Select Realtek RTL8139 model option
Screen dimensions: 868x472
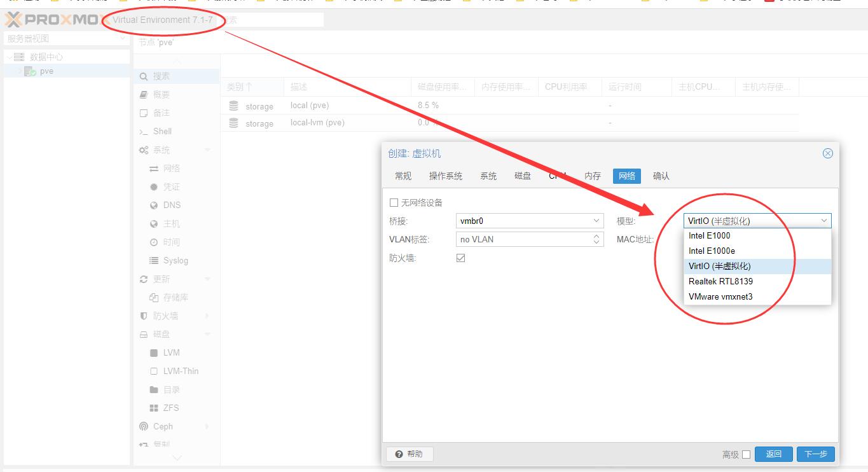[720, 281]
